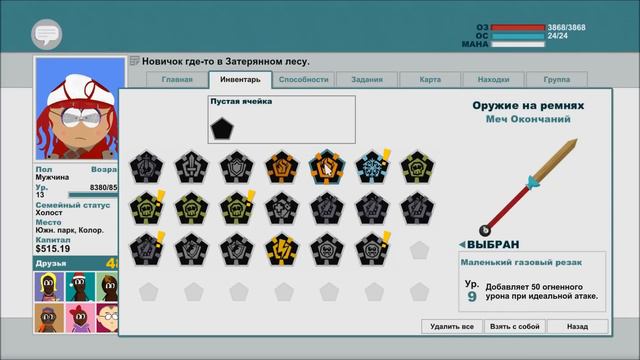Switch to the Способности tab

tap(303, 80)
